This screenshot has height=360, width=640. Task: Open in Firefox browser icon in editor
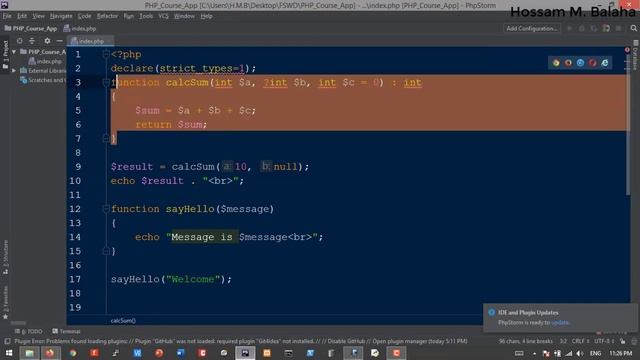coord(568,63)
